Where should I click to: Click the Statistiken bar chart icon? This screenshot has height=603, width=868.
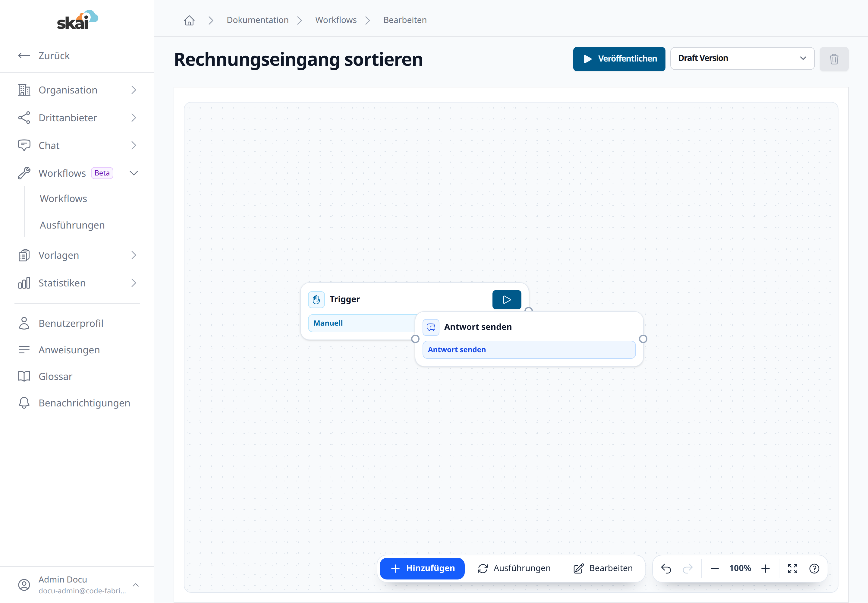click(x=24, y=283)
